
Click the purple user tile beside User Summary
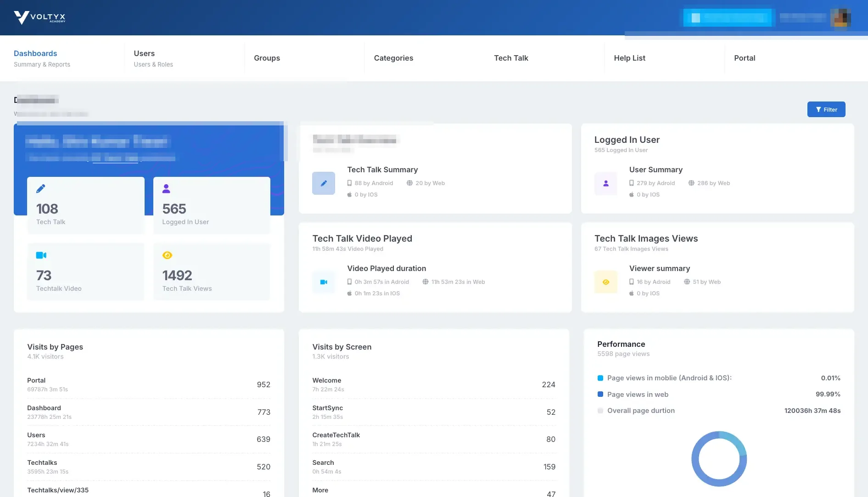606,183
